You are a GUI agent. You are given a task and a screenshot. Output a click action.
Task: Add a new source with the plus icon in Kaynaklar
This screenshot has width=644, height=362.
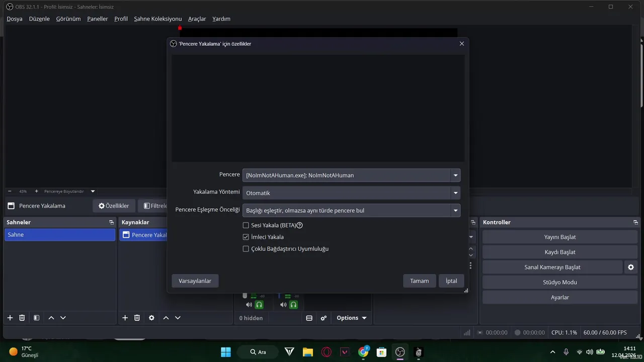(125, 318)
